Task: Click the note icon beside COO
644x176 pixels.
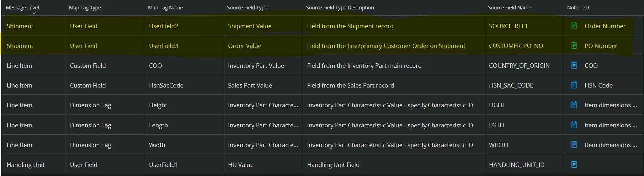Action: click(574, 66)
